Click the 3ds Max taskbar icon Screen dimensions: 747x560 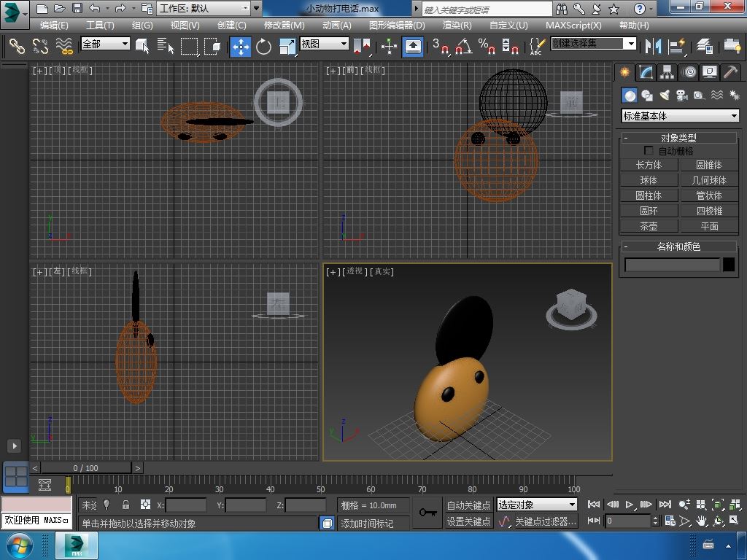click(x=77, y=545)
